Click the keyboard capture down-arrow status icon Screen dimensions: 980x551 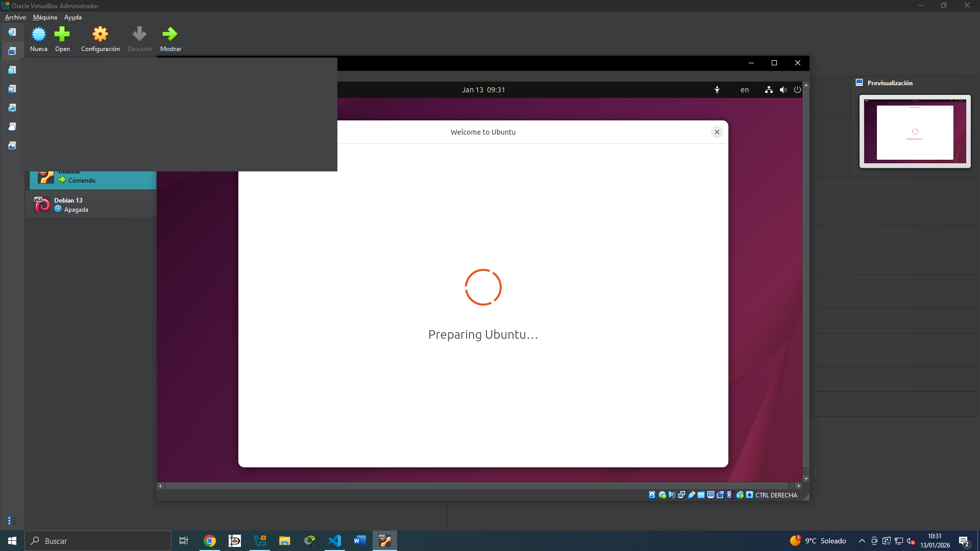pyautogui.click(x=749, y=495)
